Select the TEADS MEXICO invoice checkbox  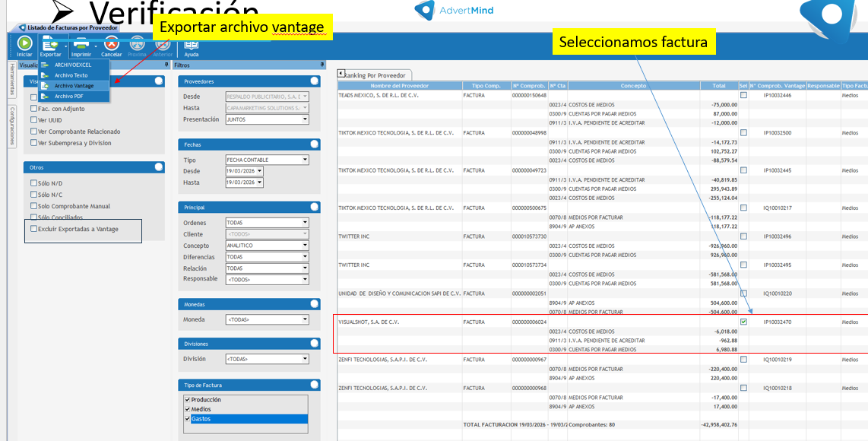[x=744, y=95]
